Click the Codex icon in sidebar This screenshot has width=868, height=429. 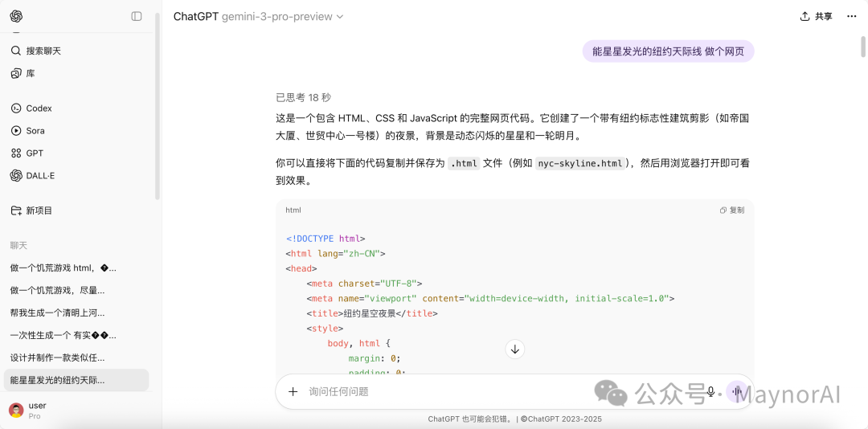tap(16, 108)
